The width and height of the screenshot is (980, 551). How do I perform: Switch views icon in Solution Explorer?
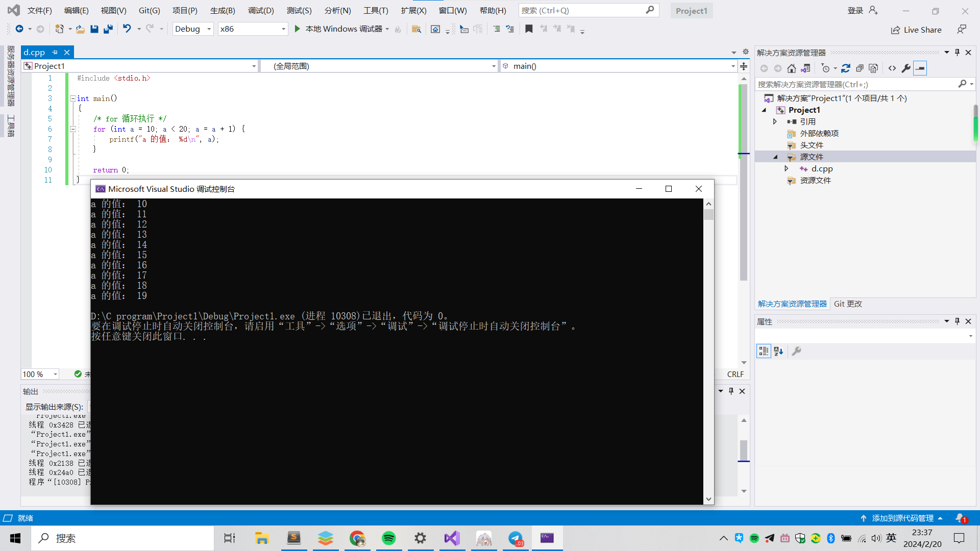pyautogui.click(x=805, y=68)
